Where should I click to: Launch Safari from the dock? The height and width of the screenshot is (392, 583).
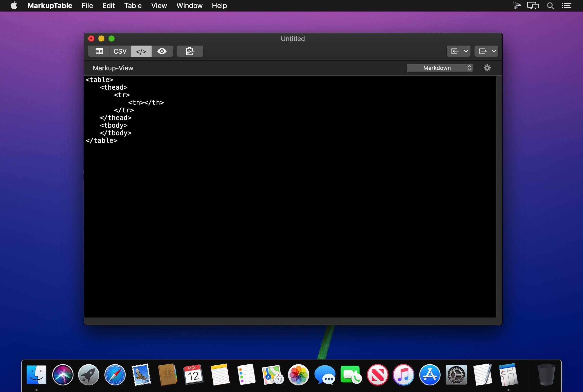point(115,375)
